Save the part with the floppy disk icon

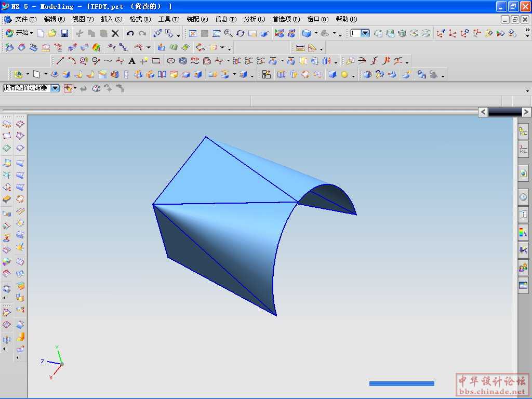[64, 33]
